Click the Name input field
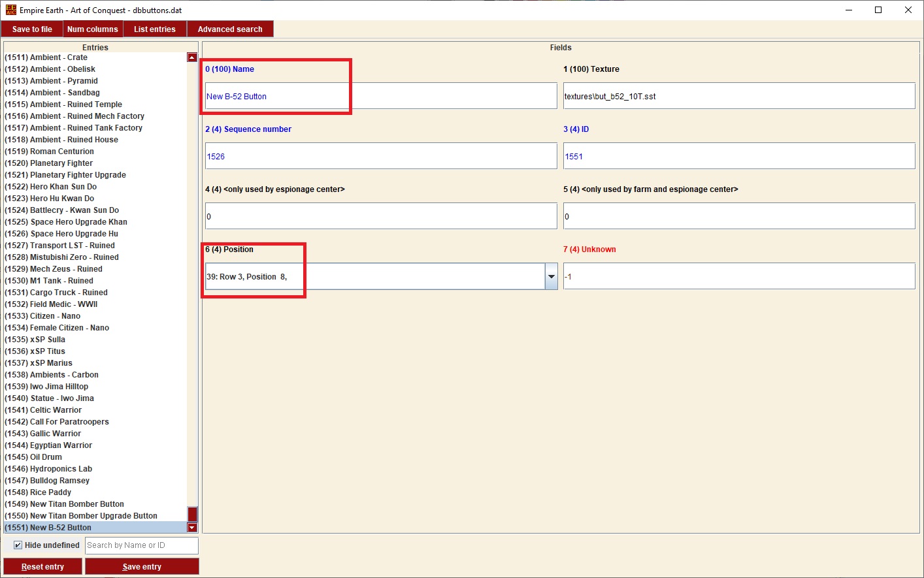This screenshot has height=578, width=924. [x=381, y=96]
